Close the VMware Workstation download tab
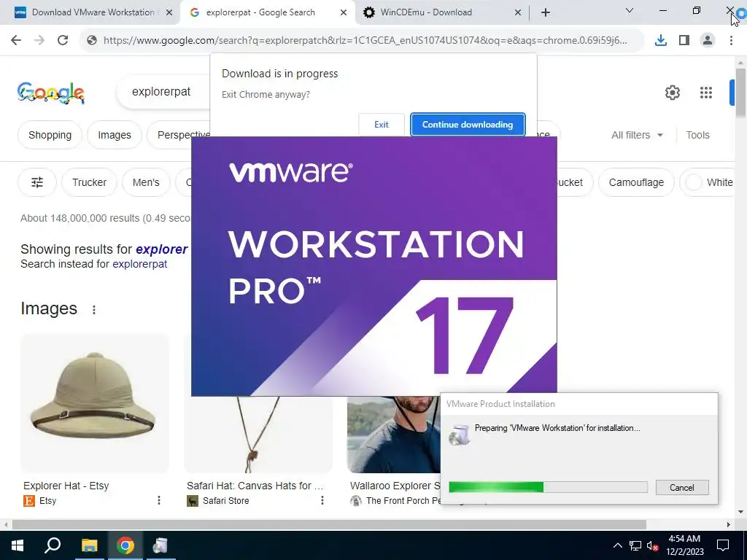Image resolution: width=747 pixels, height=560 pixels. point(169,12)
